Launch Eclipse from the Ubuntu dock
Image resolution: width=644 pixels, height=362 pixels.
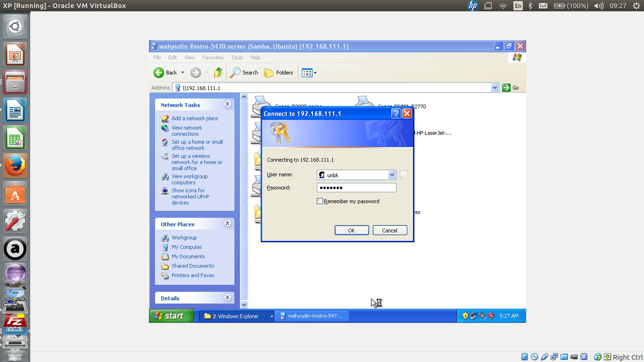(15, 273)
